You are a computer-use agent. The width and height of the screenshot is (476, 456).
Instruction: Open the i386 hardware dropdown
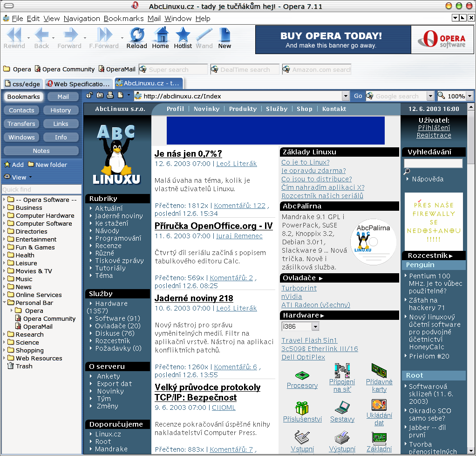tap(315, 326)
